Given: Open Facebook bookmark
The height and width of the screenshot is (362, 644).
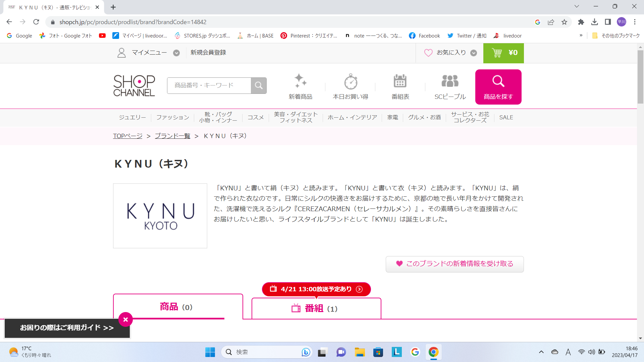Looking at the screenshot, I should pyautogui.click(x=424, y=36).
